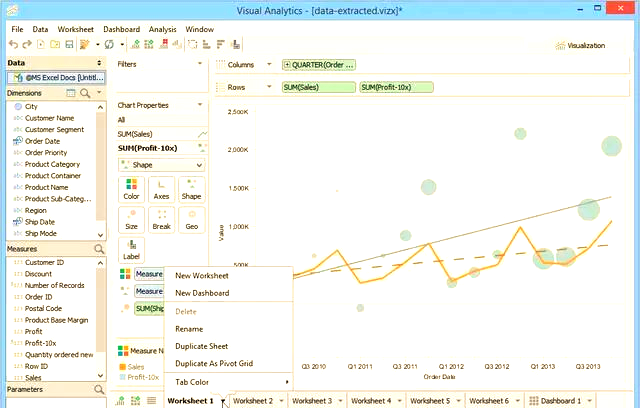Open the Visualization panel in the toolbar

click(580, 46)
